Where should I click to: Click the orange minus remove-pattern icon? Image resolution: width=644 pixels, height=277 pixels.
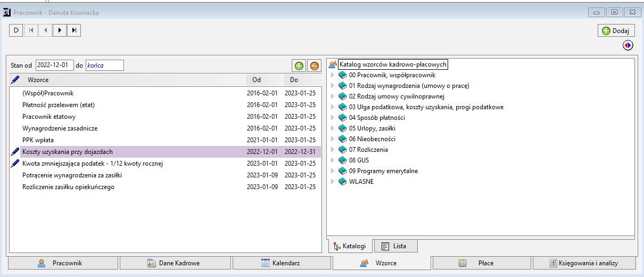(x=315, y=66)
